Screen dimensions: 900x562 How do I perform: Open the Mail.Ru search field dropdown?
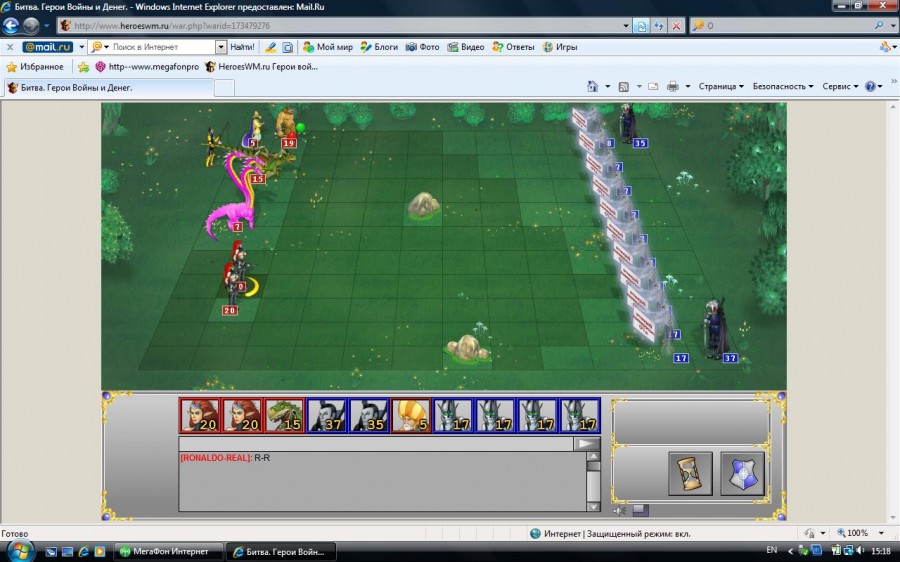[221, 47]
